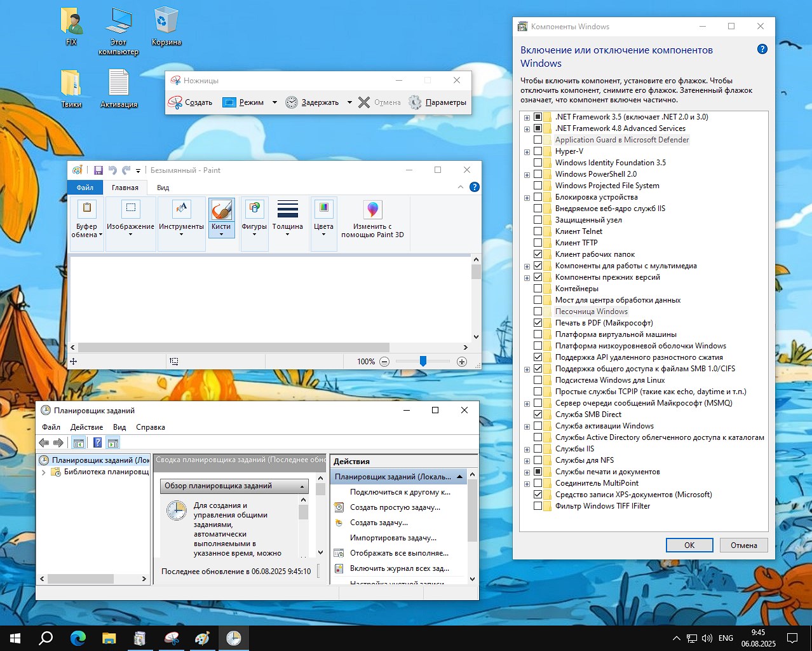Click Создать in the Ножницы window

190,102
